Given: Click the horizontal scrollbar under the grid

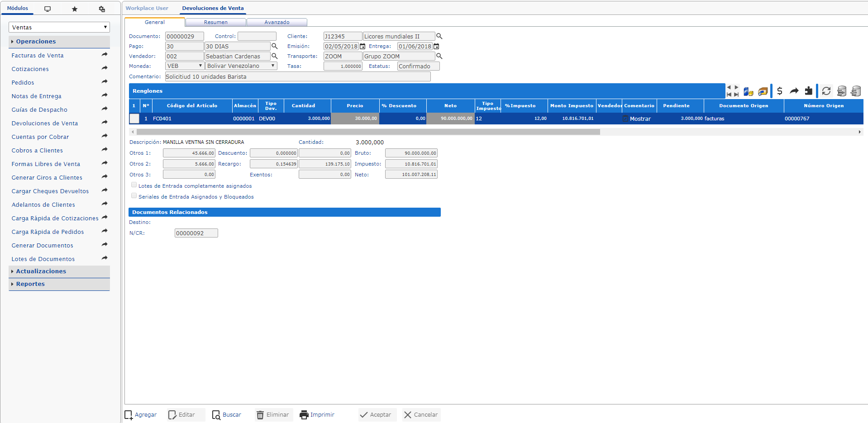Looking at the screenshot, I should coord(368,132).
